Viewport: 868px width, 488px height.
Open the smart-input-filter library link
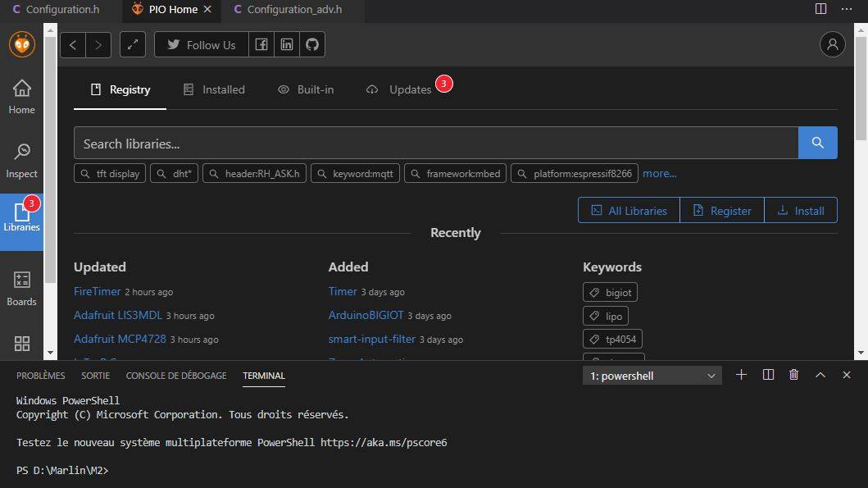click(372, 339)
